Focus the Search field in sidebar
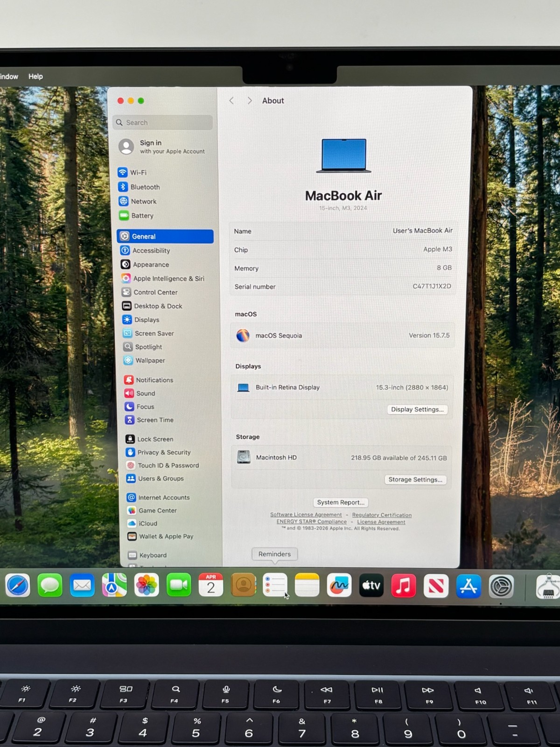 [x=162, y=122]
